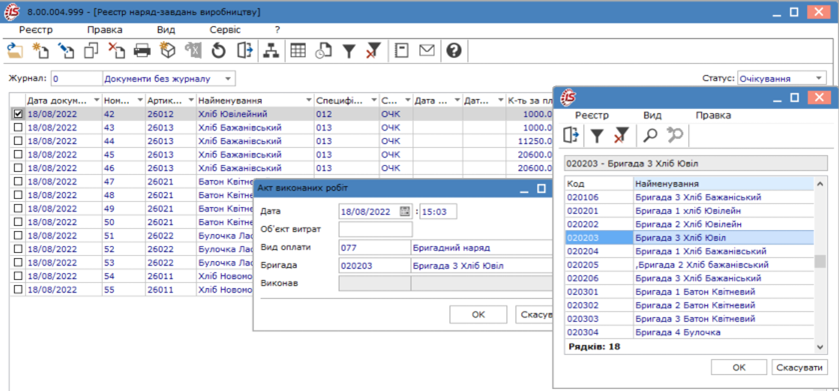Click the exit door icon in brigade window
The height and width of the screenshot is (391, 839).
[x=571, y=136]
